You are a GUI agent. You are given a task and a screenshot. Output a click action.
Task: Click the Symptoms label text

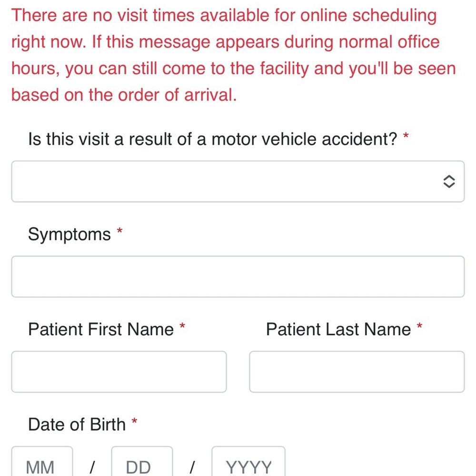(69, 234)
